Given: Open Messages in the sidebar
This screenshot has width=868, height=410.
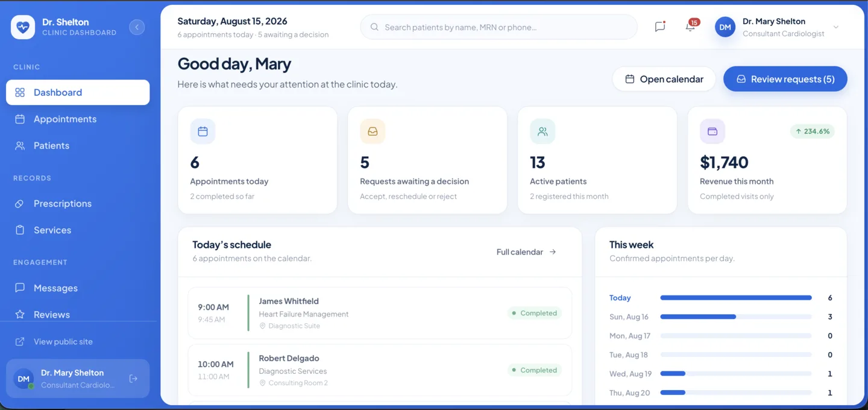Looking at the screenshot, I should coord(78,288).
